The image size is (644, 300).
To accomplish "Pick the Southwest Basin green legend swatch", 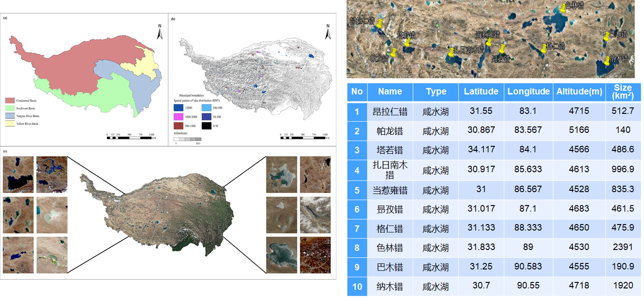I will click(x=11, y=108).
